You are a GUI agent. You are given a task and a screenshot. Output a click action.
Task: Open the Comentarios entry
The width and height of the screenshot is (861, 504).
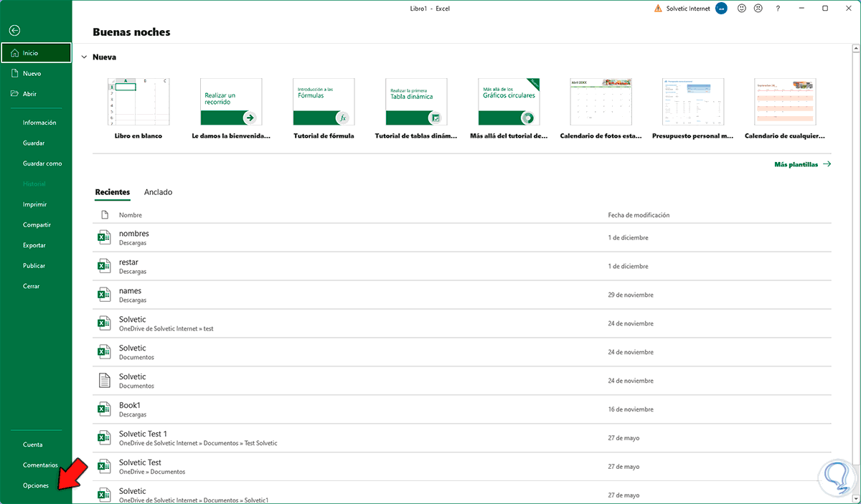tap(40, 465)
